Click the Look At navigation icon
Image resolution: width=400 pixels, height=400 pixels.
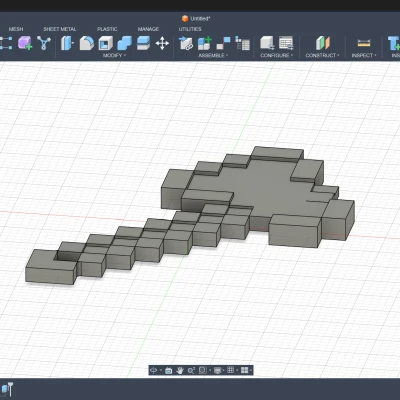(x=169, y=370)
